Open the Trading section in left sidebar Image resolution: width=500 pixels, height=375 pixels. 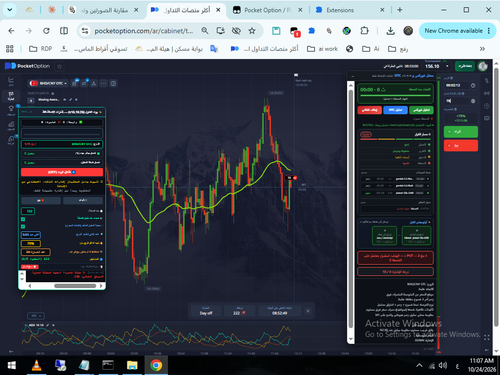click(11, 96)
